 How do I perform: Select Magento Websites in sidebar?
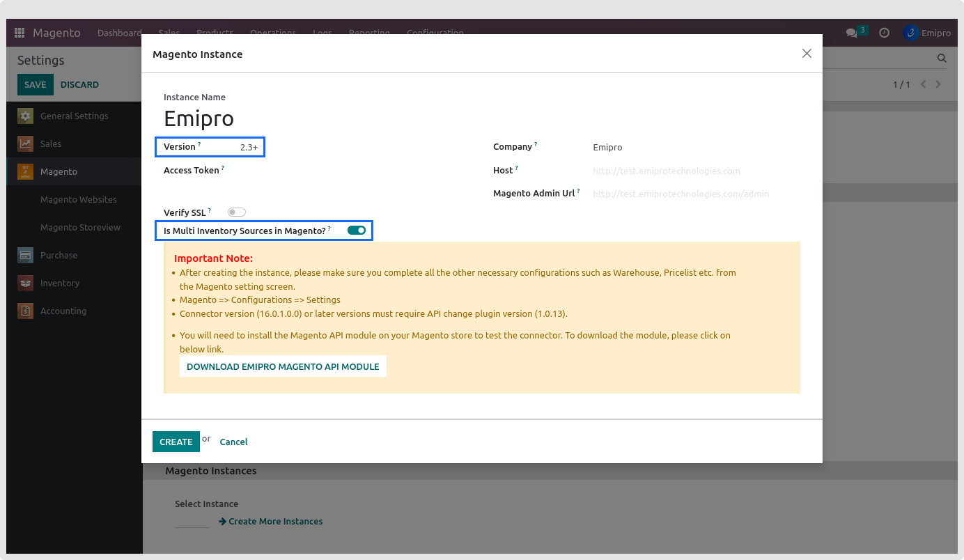79,200
